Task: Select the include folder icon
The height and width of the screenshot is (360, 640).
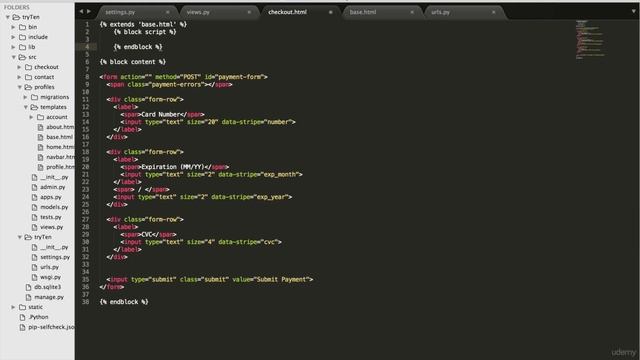Action: coord(22,37)
